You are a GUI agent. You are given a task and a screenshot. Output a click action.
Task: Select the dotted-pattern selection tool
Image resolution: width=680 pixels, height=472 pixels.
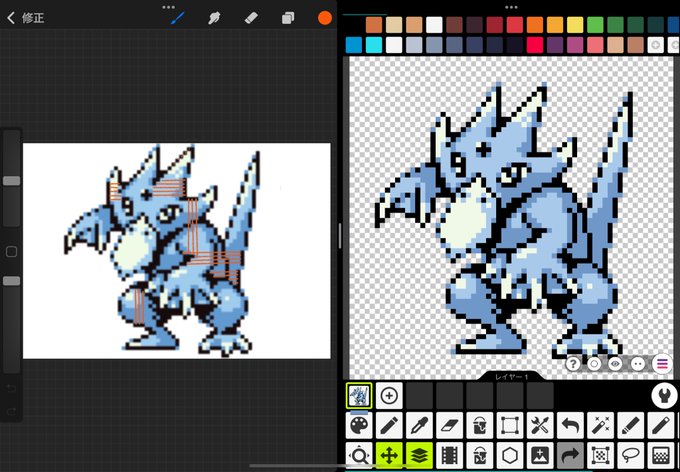point(600,456)
